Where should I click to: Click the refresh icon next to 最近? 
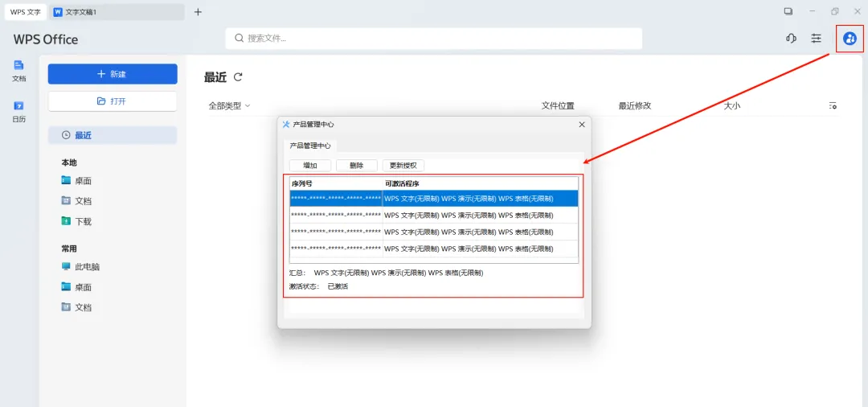(238, 77)
